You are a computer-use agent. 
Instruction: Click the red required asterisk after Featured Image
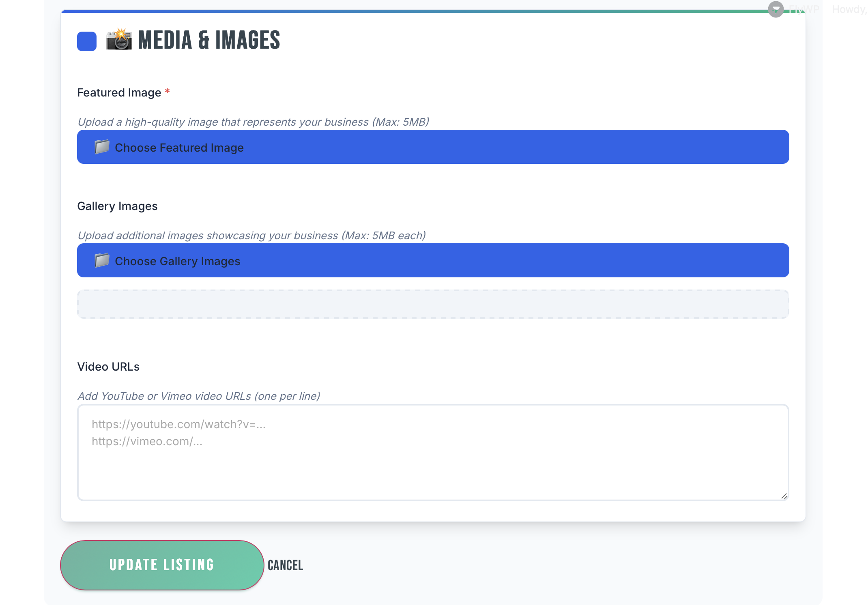pos(167,92)
